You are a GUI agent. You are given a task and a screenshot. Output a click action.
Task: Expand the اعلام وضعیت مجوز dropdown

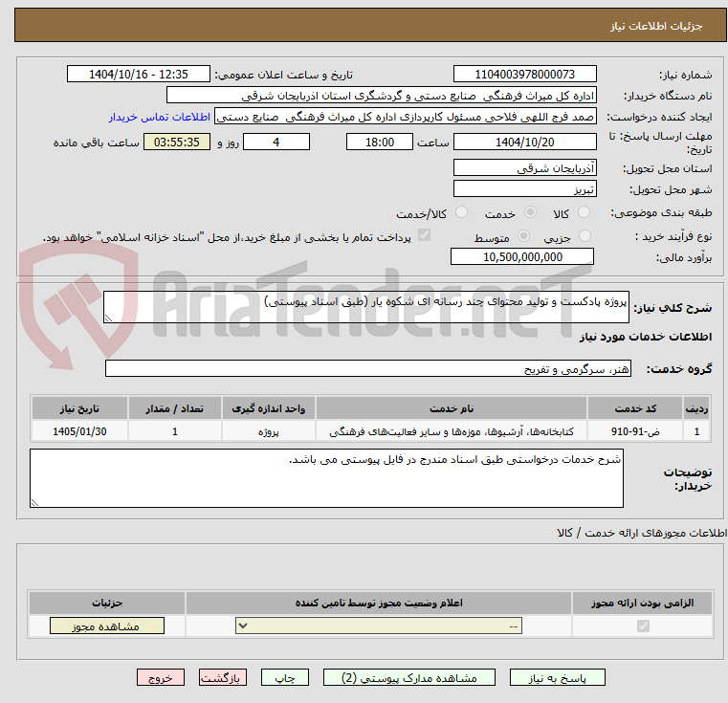tap(379, 626)
